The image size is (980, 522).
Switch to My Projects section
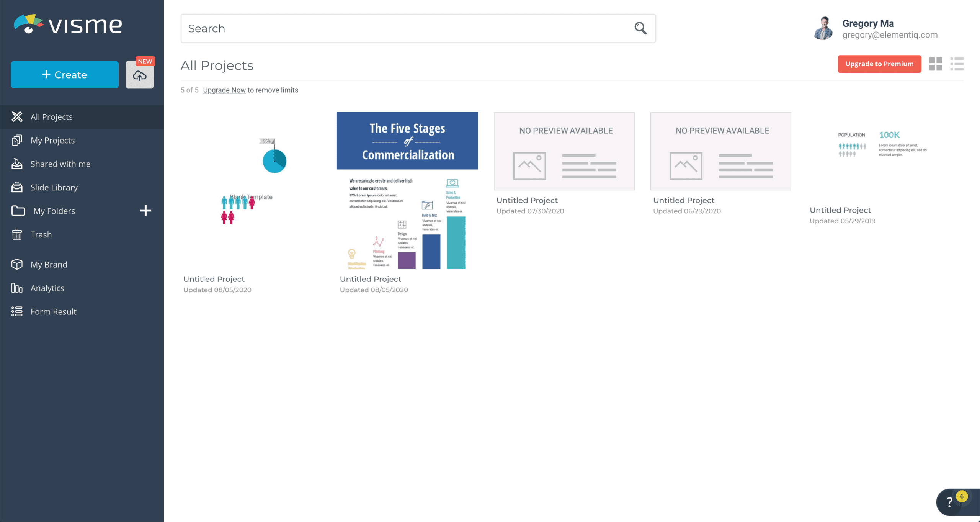coord(52,140)
